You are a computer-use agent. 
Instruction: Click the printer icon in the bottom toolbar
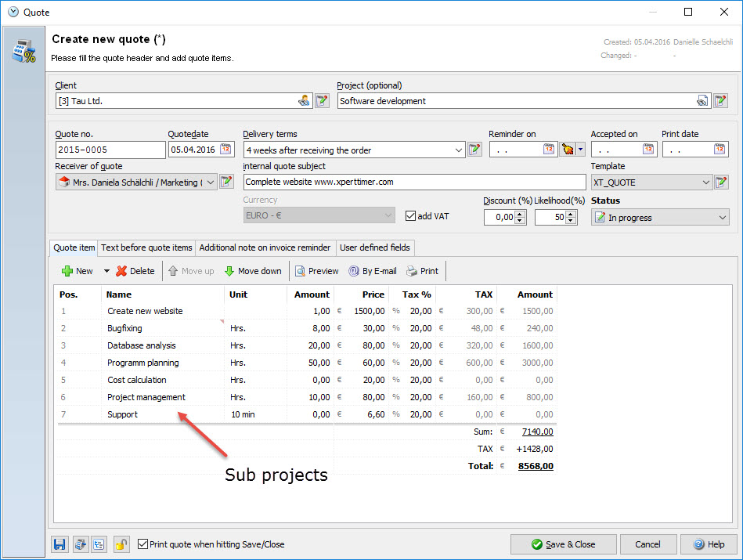click(x=80, y=544)
